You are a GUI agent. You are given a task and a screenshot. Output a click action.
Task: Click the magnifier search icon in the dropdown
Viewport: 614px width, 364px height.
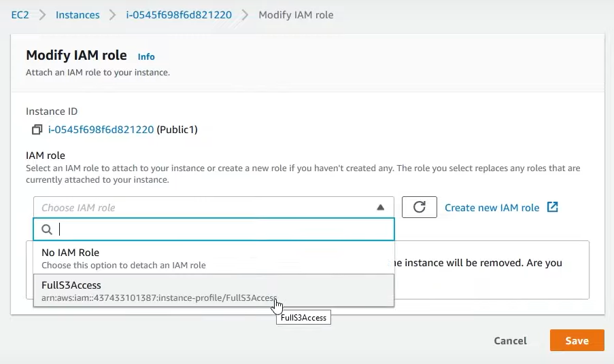(47, 230)
